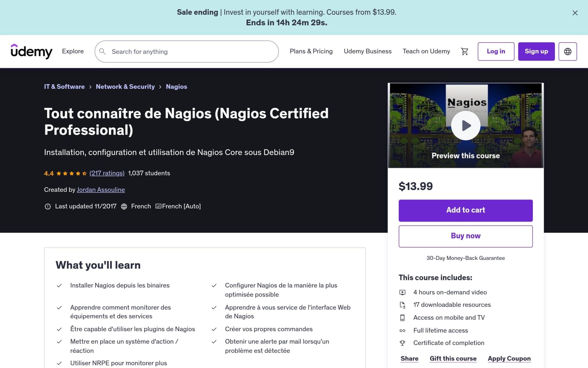Click the Buy now button
The height and width of the screenshot is (368, 588).
coord(465,236)
